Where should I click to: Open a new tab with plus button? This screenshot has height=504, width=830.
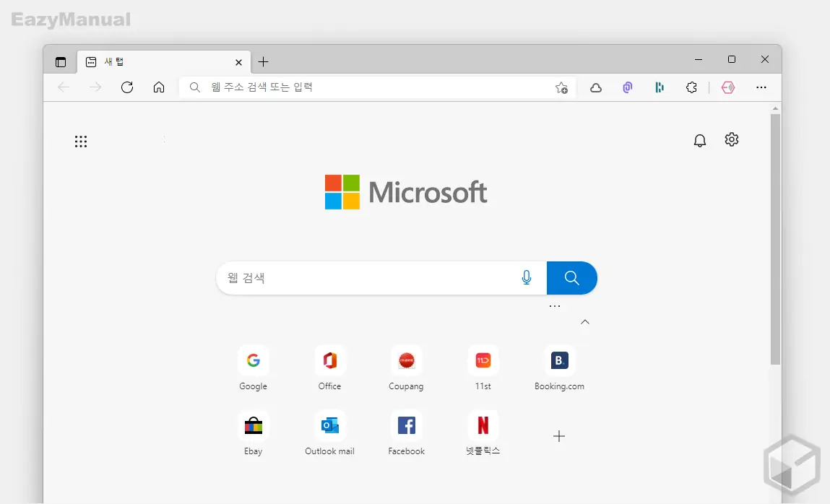tap(263, 62)
